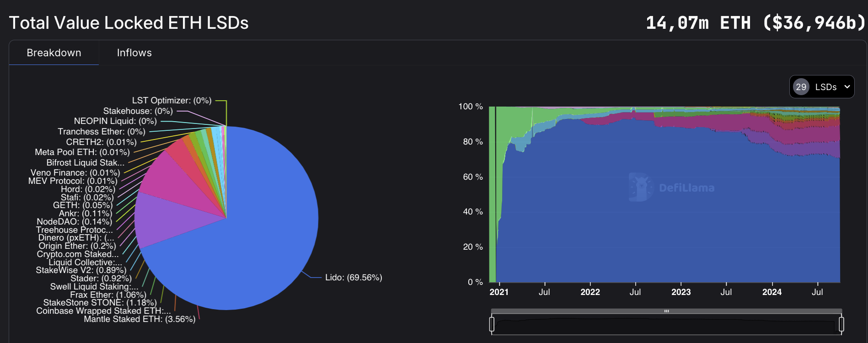The width and height of the screenshot is (868, 343).
Task: Click the 2023 x-axis label
Action: tap(681, 292)
